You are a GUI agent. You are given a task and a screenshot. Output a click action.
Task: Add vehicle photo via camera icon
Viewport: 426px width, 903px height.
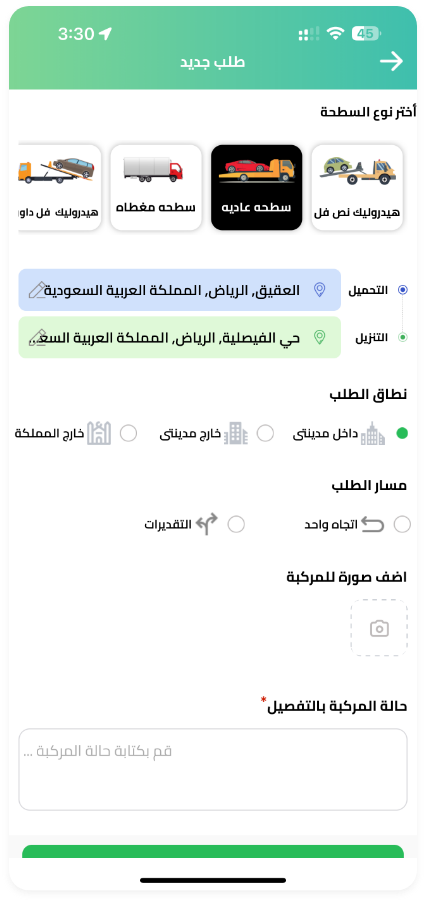379,628
